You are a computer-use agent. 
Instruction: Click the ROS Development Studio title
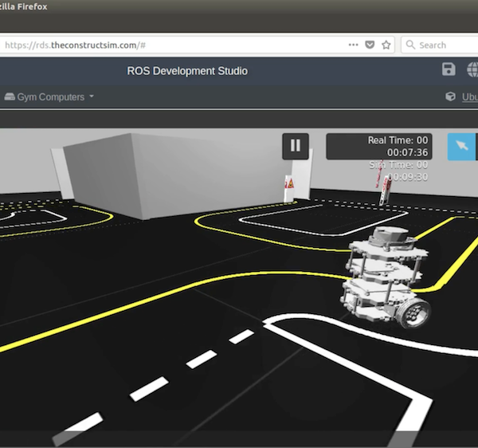click(x=187, y=71)
